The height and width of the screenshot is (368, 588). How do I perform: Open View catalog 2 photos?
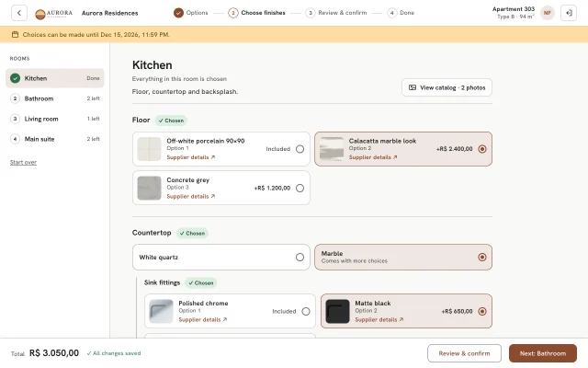[447, 87]
